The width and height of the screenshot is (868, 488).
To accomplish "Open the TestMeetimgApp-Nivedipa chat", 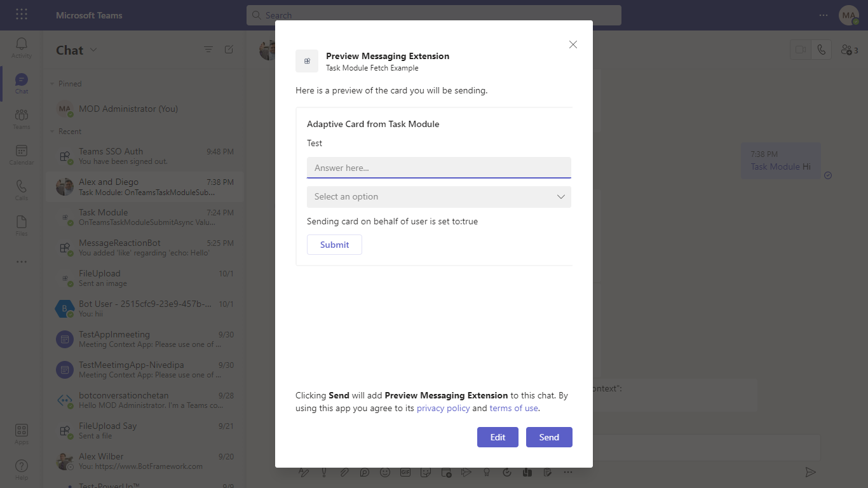I will click(144, 370).
